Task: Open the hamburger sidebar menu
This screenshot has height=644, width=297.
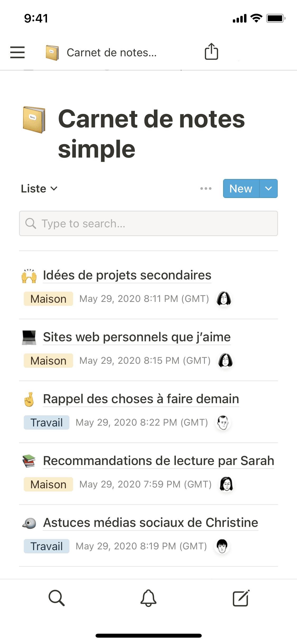Action: 17,52
